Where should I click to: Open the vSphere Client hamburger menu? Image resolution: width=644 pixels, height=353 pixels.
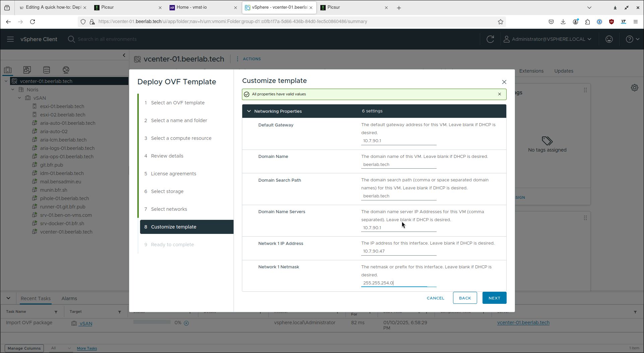coord(10,39)
